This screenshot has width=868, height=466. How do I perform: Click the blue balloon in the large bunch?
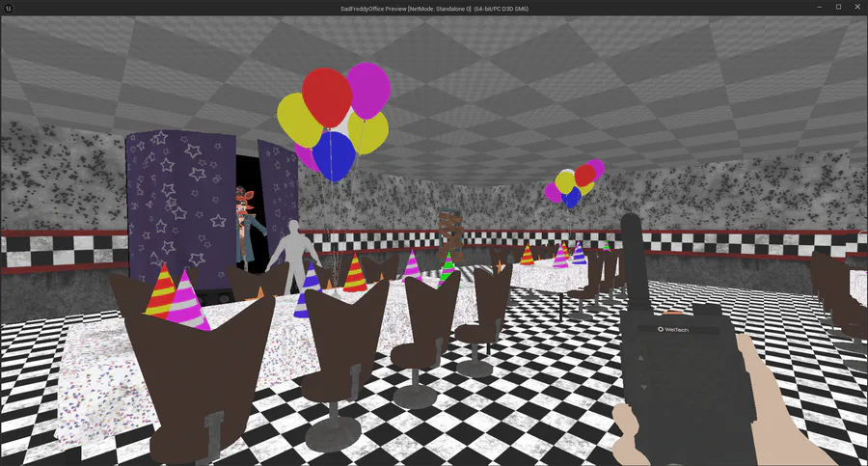click(334, 155)
